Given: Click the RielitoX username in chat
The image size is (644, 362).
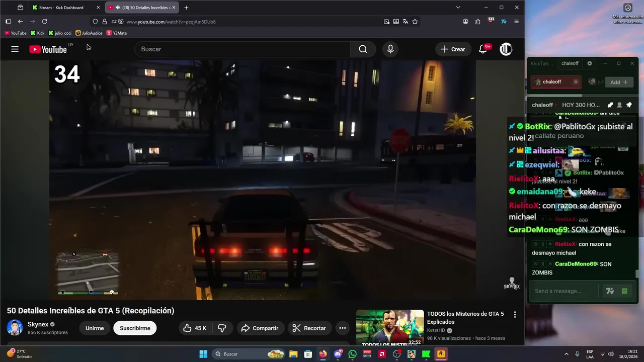Looking at the screenshot, I should [566, 244].
